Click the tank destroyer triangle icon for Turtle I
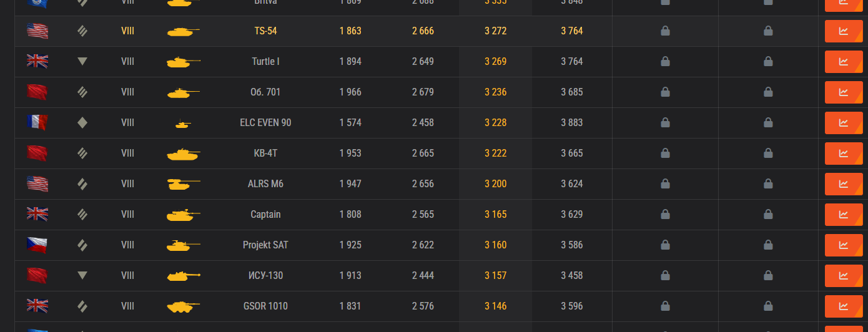The width and height of the screenshot is (868, 332). (x=82, y=62)
